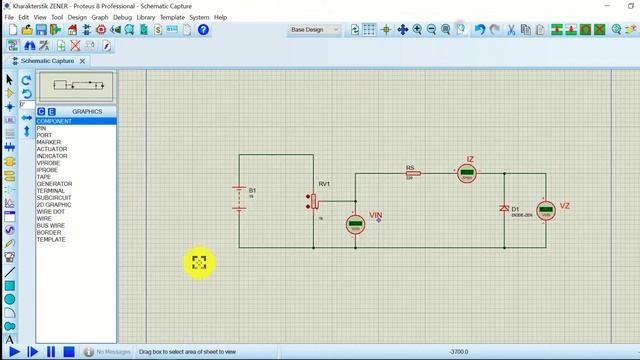Select the 2D box drawing tool
The height and width of the screenshot is (360, 640).
pyautogui.click(x=10, y=286)
